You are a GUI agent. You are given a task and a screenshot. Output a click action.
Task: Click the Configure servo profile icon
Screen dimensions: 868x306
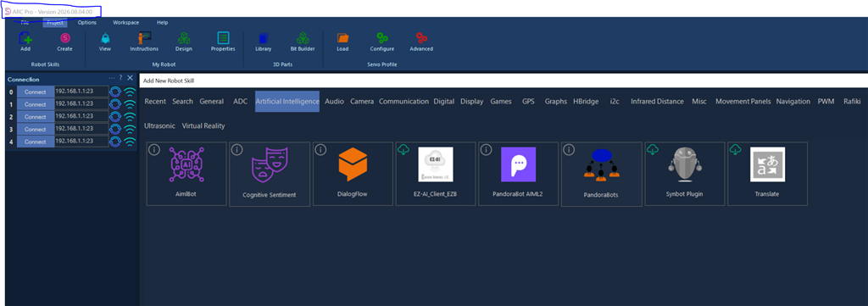(x=382, y=38)
